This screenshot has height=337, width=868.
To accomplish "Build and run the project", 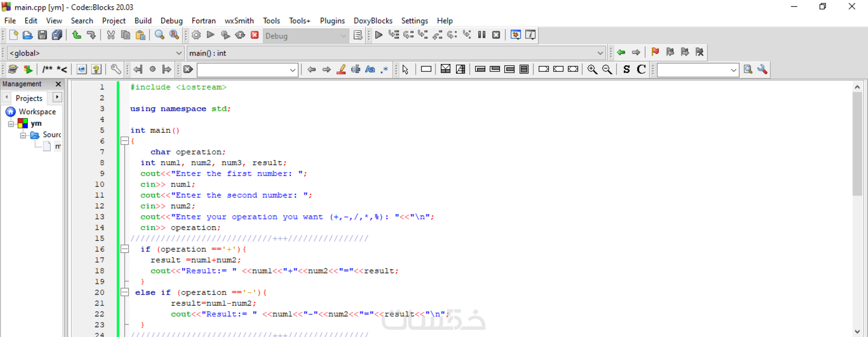I will (225, 35).
